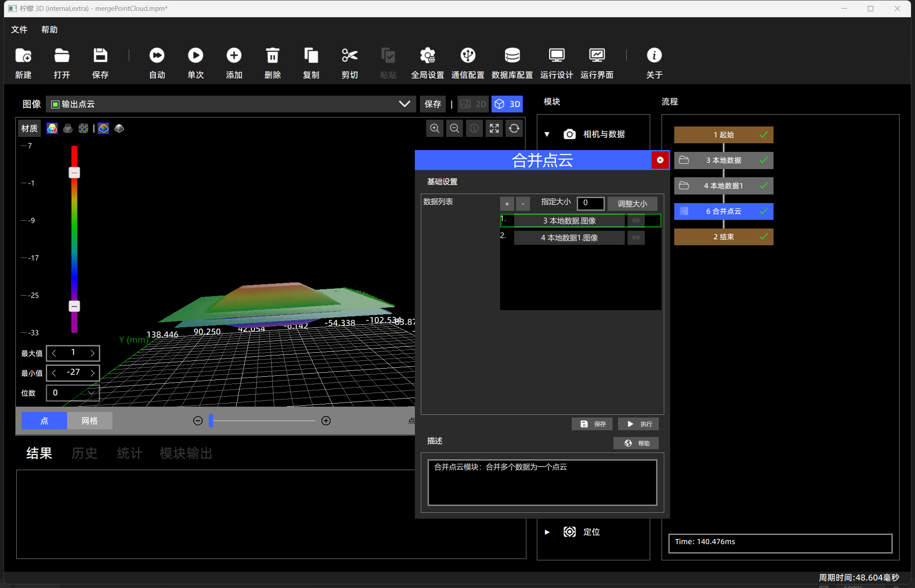Switch to the 模块输出 tab
The width and height of the screenshot is (915, 588).
[186, 453]
